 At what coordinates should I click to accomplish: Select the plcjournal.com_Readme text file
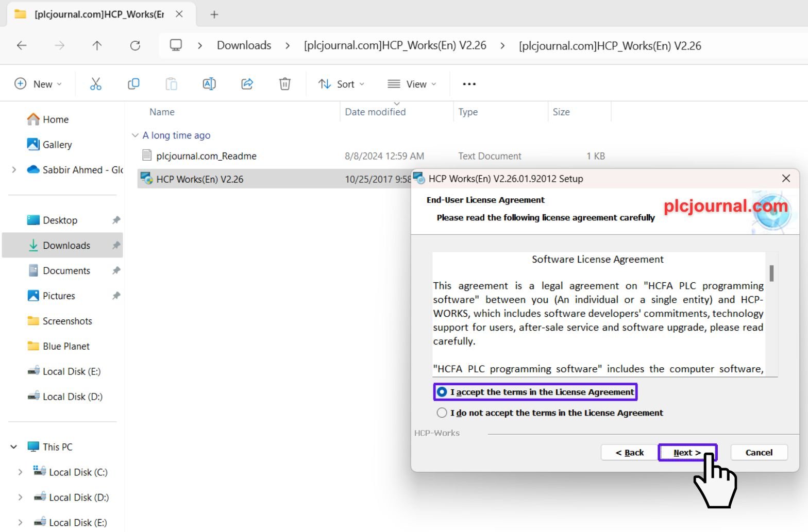click(206, 156)
